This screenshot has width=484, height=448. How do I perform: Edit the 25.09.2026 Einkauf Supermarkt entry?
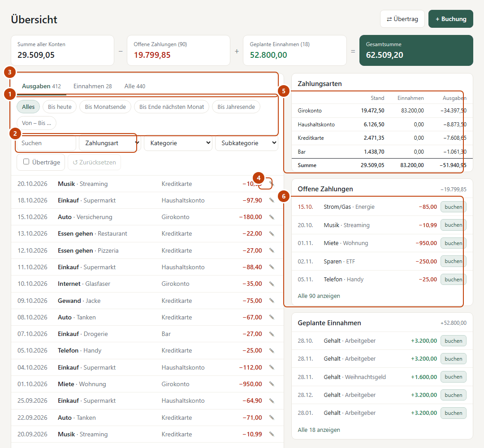pyautogui.click(x=272, y=401)
